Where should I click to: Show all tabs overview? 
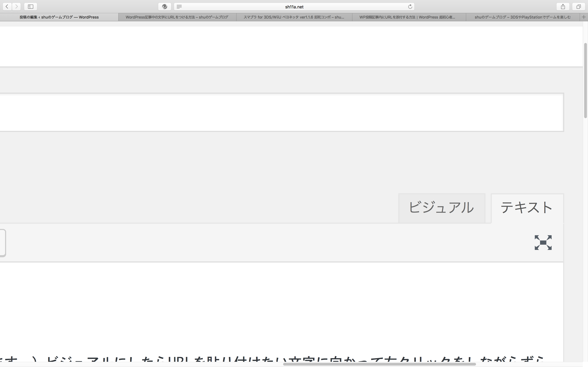pyautogui.click(x=579, y=7)
